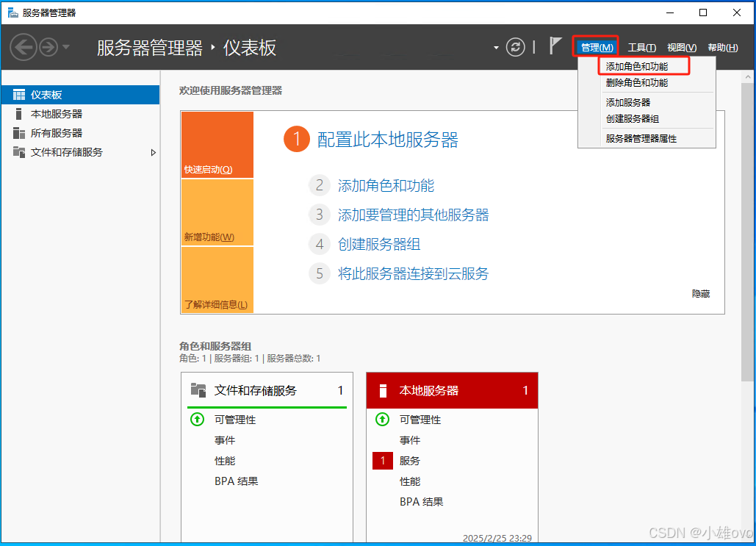
Task: Open the 了解详细信息(L) tile
Action: [x=217, y=280]
